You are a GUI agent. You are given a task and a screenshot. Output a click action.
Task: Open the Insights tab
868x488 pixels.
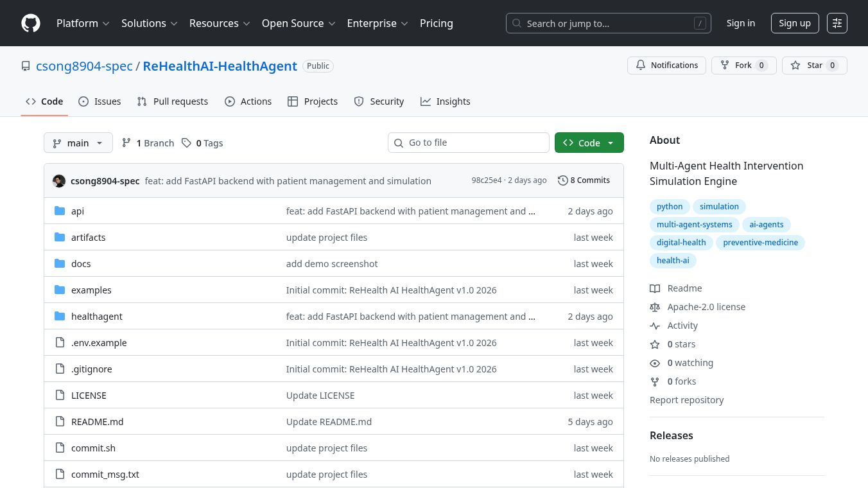tap(445, 101)
